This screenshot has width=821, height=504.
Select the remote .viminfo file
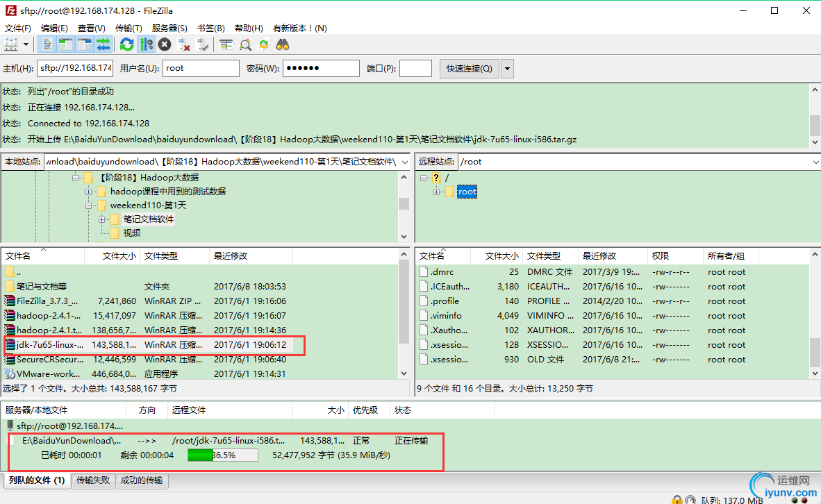click(x=613, y=316)
